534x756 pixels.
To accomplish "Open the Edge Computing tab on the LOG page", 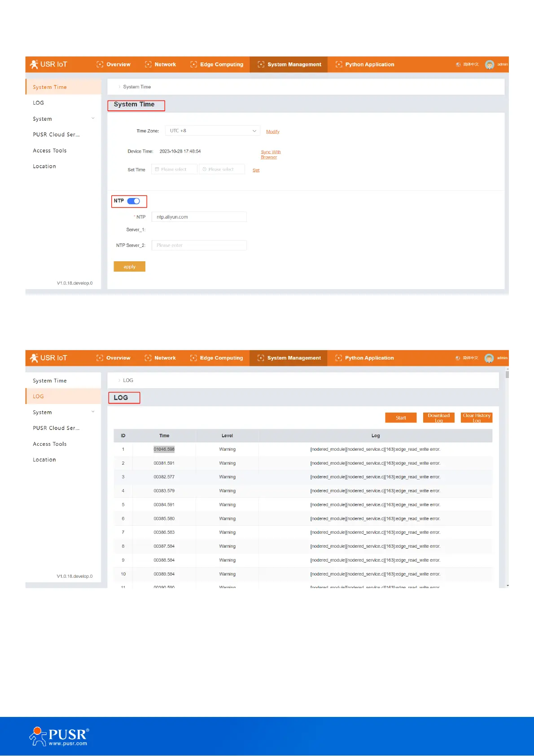I will (217, 358).
